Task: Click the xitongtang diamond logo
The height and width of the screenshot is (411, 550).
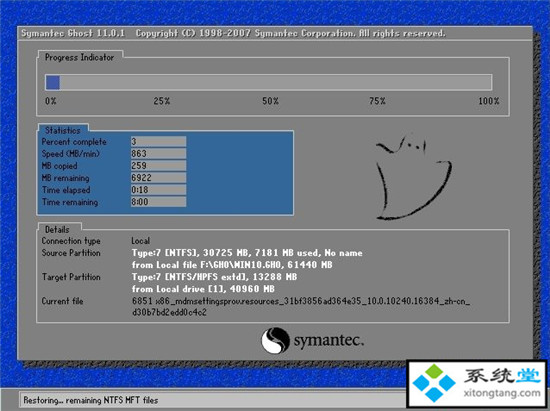Action: point(434,383)
